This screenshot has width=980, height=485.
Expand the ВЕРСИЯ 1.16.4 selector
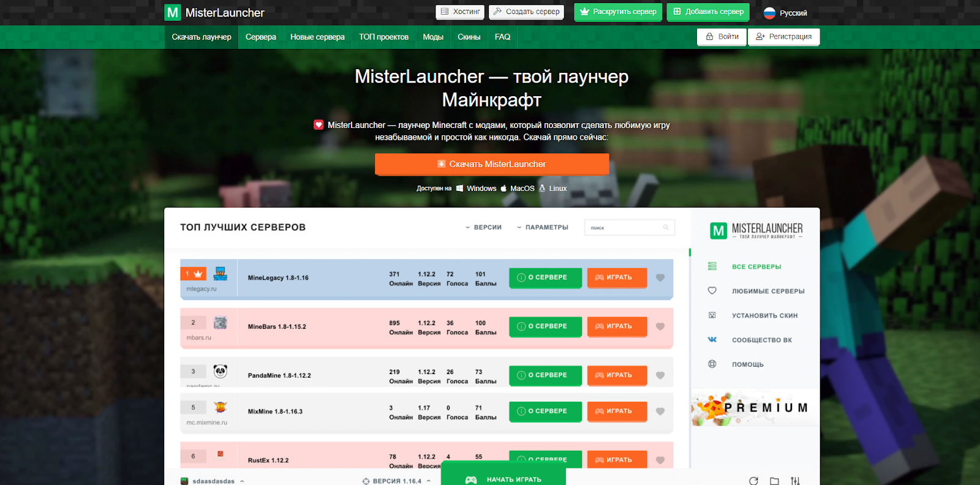click(396, 481)
